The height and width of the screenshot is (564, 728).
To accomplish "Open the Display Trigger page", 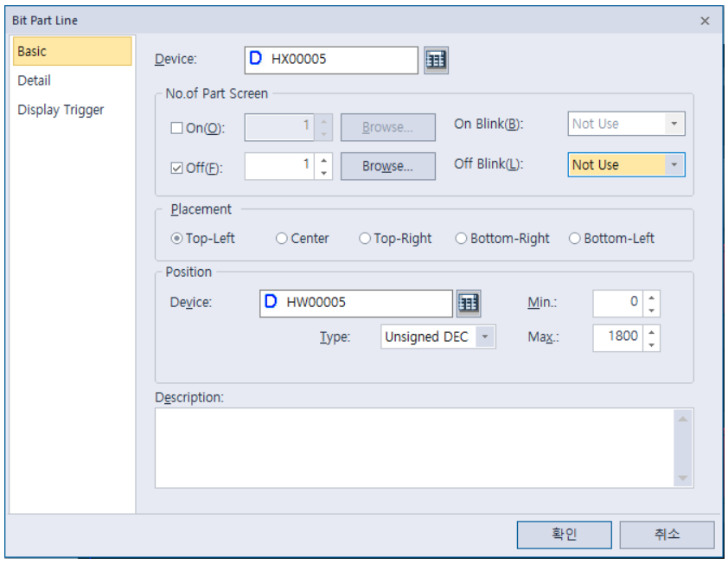I will tap(61, 110).
